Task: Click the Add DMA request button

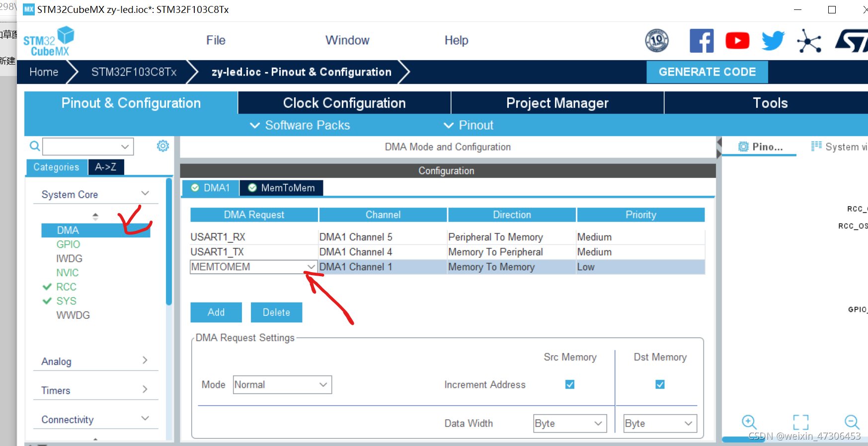Action: coord(216,312)
